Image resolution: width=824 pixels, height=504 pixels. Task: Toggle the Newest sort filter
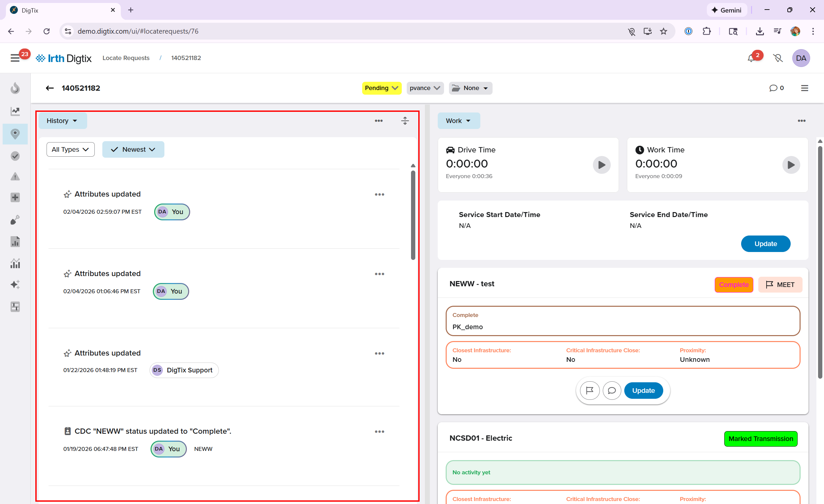tap(133, 149)
